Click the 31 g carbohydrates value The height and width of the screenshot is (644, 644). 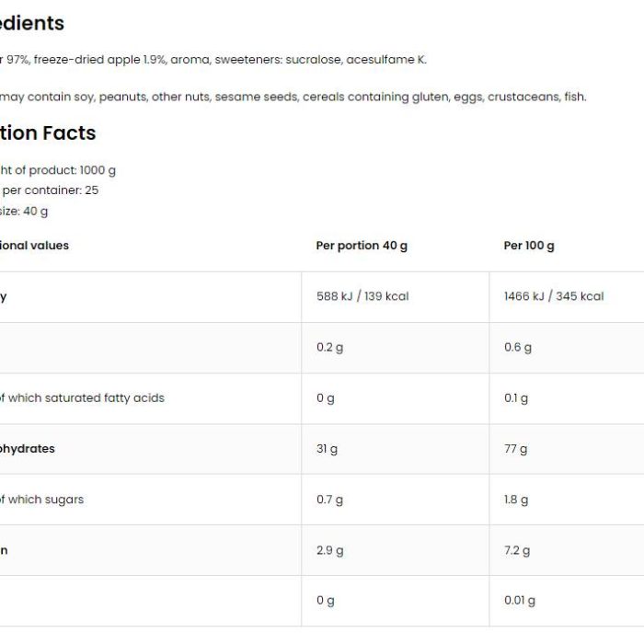(327, 449)
